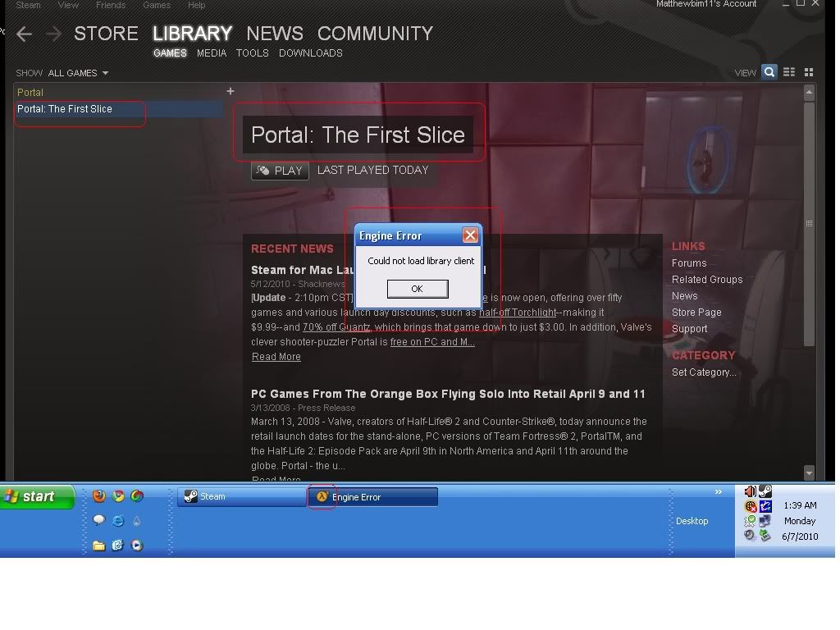Add a game with the plus icon

tap(231, 92)
